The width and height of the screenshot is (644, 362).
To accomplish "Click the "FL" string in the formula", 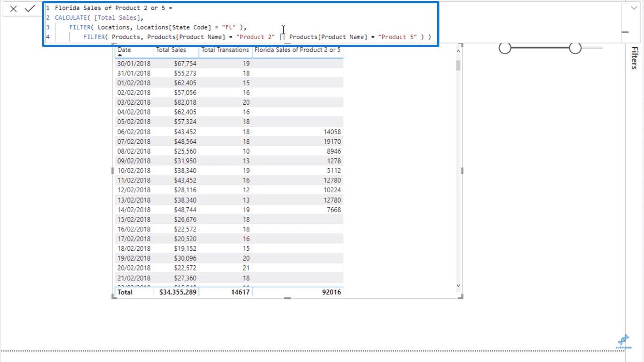I will (229, 27).
